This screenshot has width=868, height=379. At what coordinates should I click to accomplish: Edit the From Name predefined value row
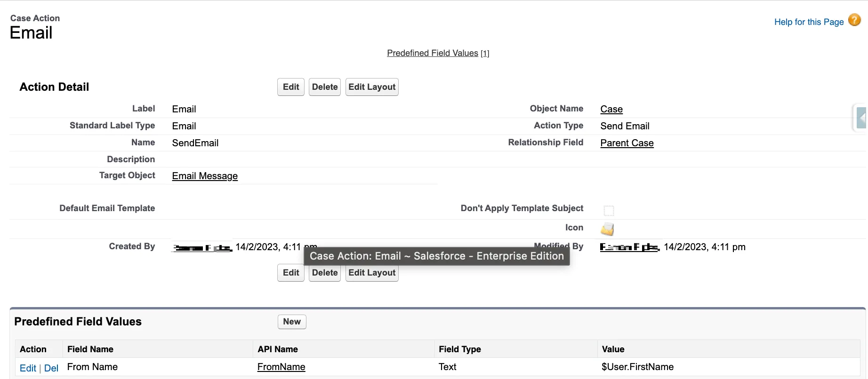pos(28,368)
